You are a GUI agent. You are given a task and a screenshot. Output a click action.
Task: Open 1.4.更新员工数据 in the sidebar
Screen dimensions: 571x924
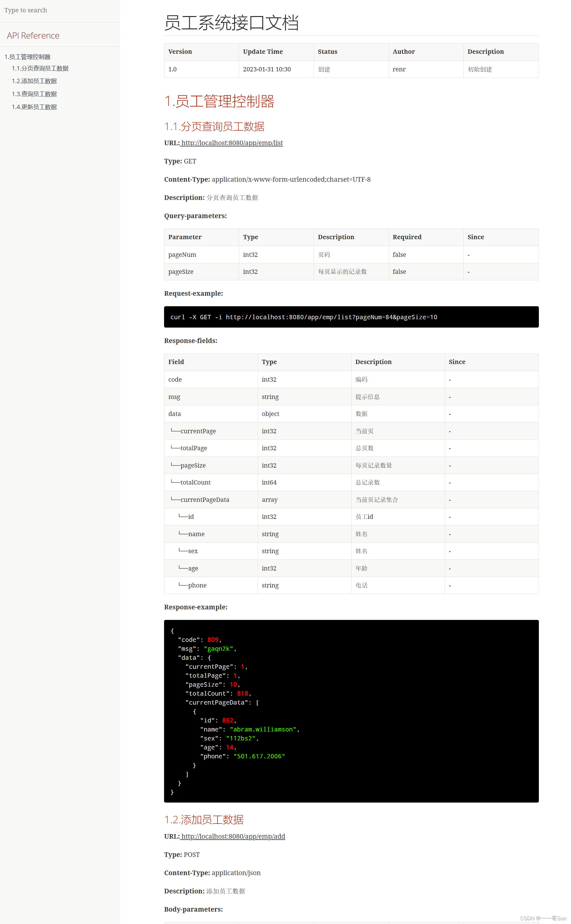[34, 107]
